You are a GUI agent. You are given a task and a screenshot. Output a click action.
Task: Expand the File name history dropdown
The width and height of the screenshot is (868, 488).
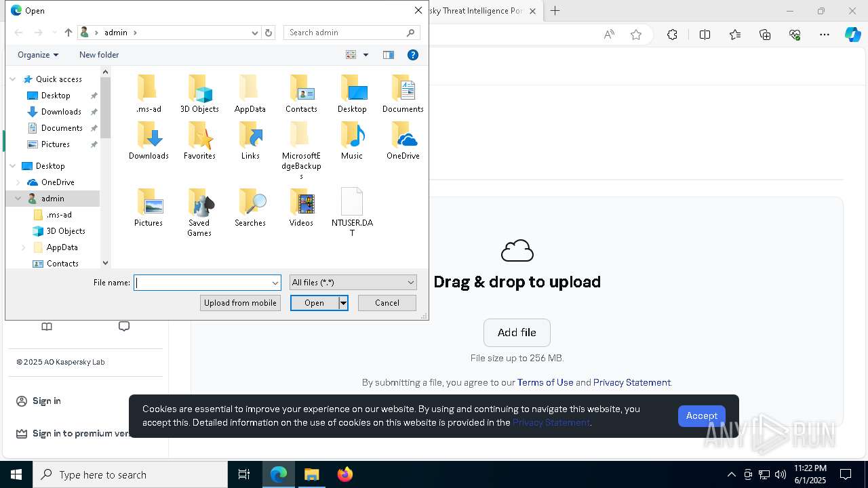tap(275, 283)
